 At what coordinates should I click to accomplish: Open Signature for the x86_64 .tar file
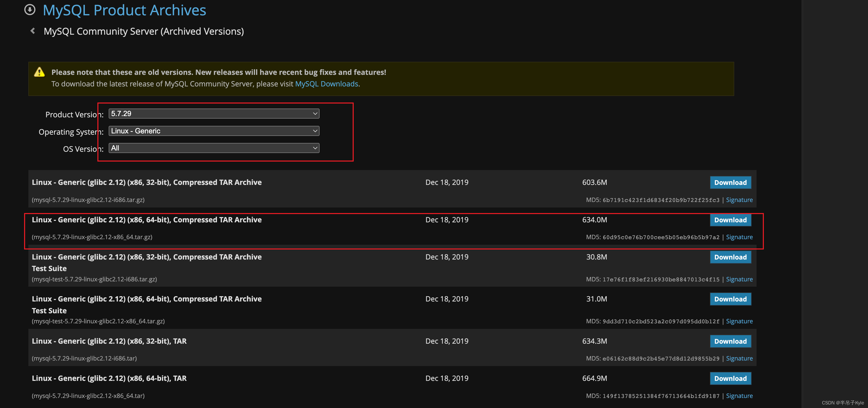pos(739,396)
